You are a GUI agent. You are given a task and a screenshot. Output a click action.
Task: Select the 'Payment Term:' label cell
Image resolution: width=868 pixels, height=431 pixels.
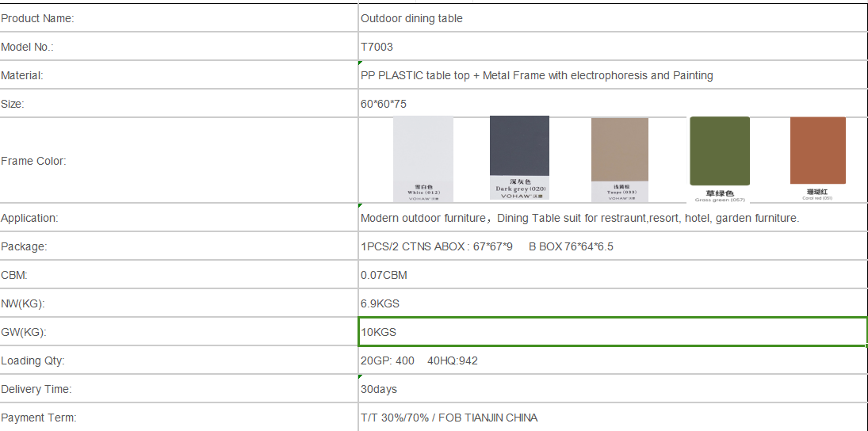(178, 418)
